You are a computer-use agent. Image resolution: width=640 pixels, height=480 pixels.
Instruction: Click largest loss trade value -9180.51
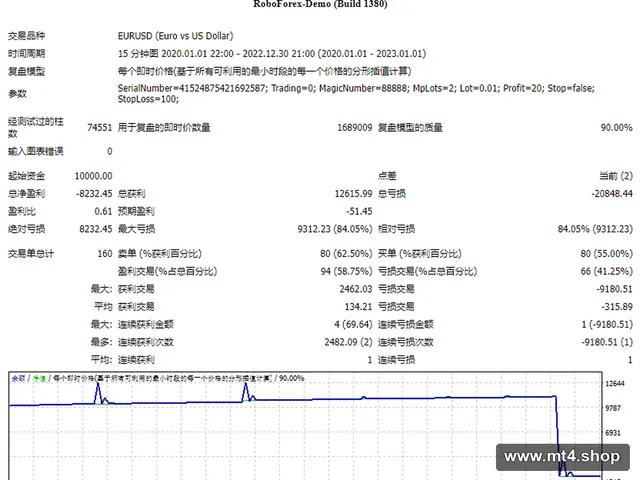click(x=614, y=289)
